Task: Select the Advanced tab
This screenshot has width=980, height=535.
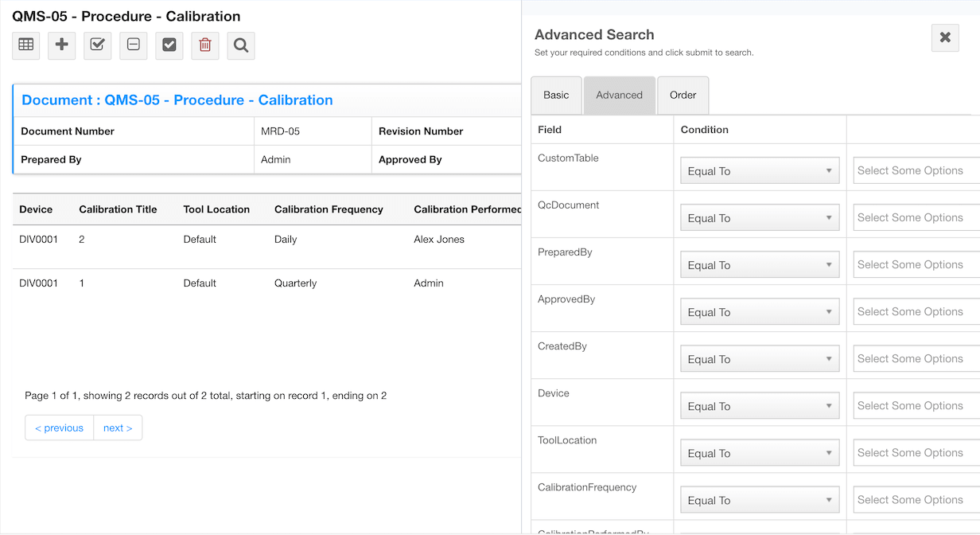Action: [620, 96]
